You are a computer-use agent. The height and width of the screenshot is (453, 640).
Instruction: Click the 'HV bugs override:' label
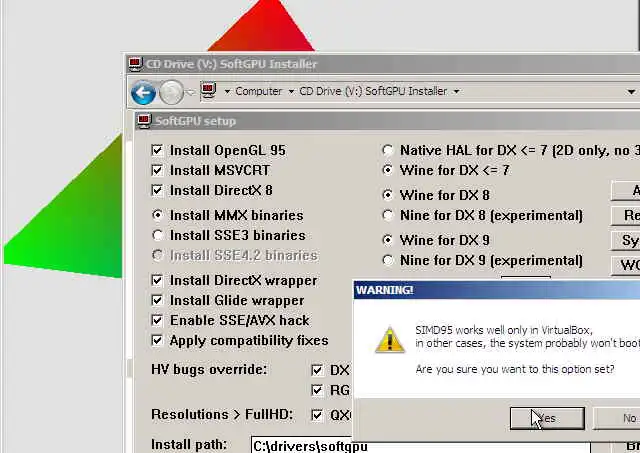pyautogui.click(x=209, y=369)
